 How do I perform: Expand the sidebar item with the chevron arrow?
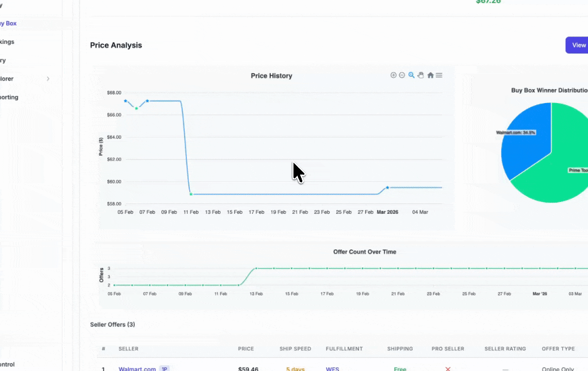(x=48, y=79)
